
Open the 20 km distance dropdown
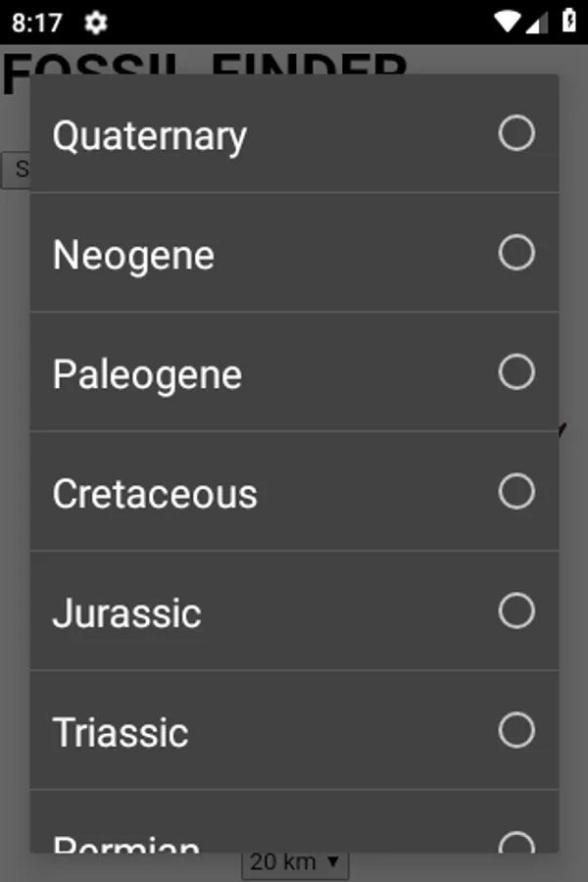click(x=294, y=863)
